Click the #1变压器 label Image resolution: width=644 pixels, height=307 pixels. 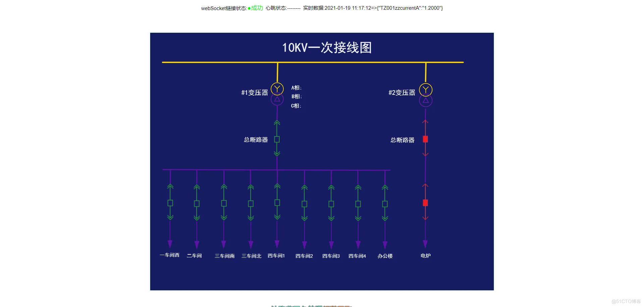click(255, 93)
